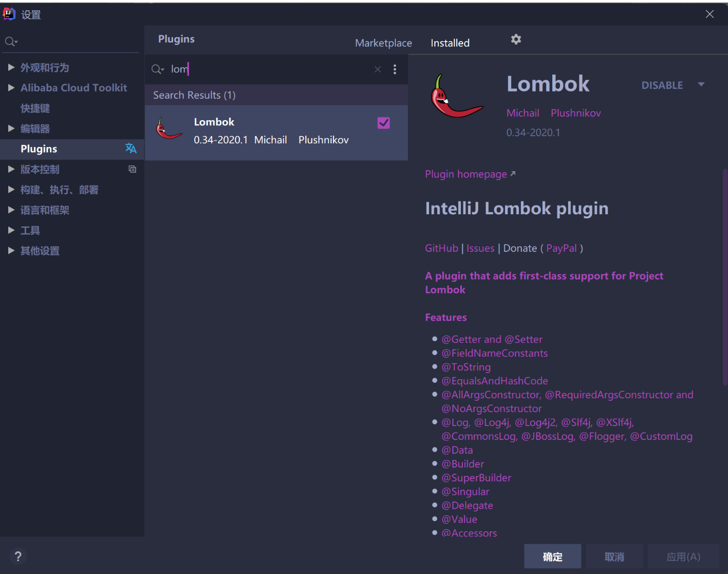Expand the 构建、执行、部署 section
728x574 pixels.
(x=11, y=190)
